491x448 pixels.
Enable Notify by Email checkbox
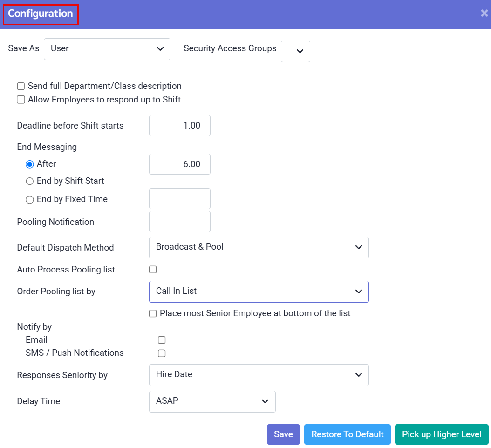(162, 340)
